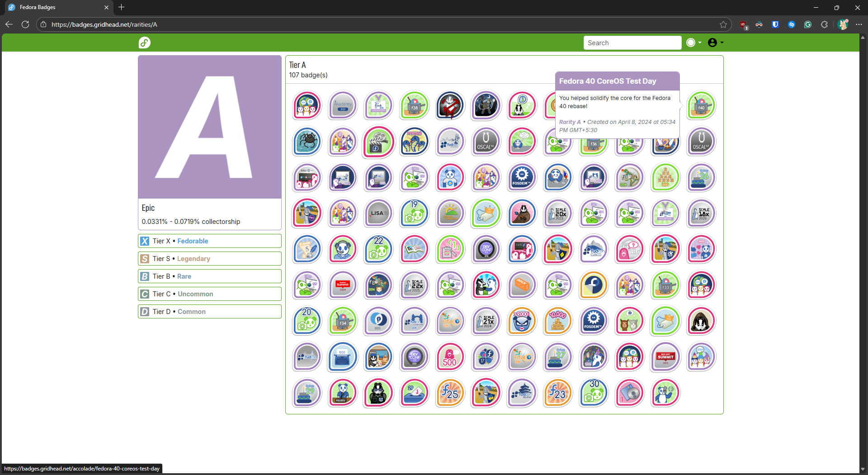This screenshot has width=868, height=475.
Task: Open the Python 3 snakes badge
Action: tap(414, 142)
